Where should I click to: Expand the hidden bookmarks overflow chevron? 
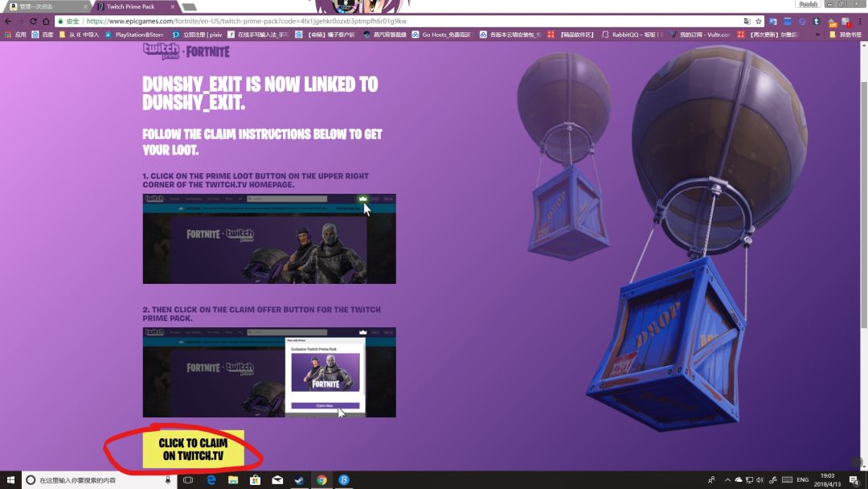point(817,35)
